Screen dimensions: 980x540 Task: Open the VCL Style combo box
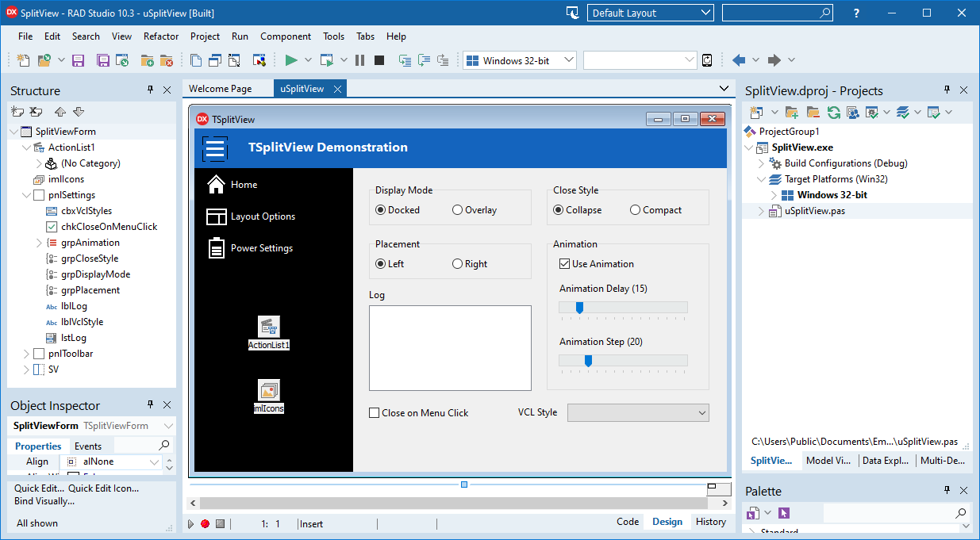click(x=638, y=412)
